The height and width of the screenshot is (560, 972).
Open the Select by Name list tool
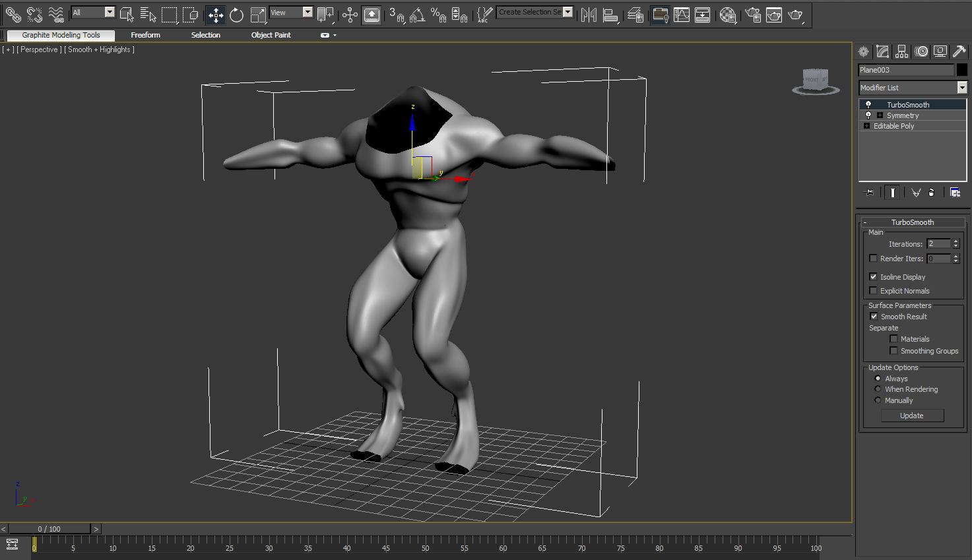coord(148,14)
